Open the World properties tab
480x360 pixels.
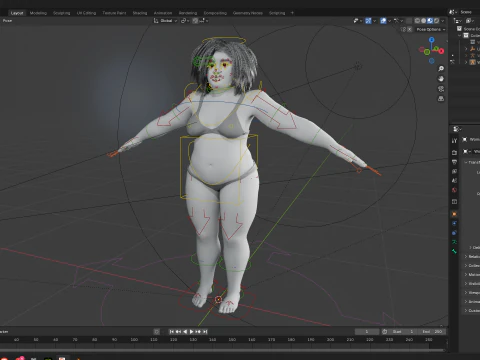click(454, 190)
